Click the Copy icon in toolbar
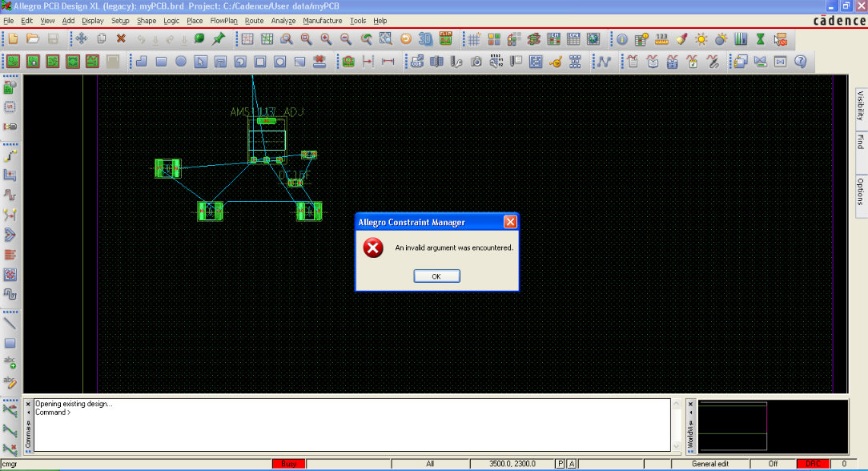Viewport: 868px width, 471px height. point(102,38)
